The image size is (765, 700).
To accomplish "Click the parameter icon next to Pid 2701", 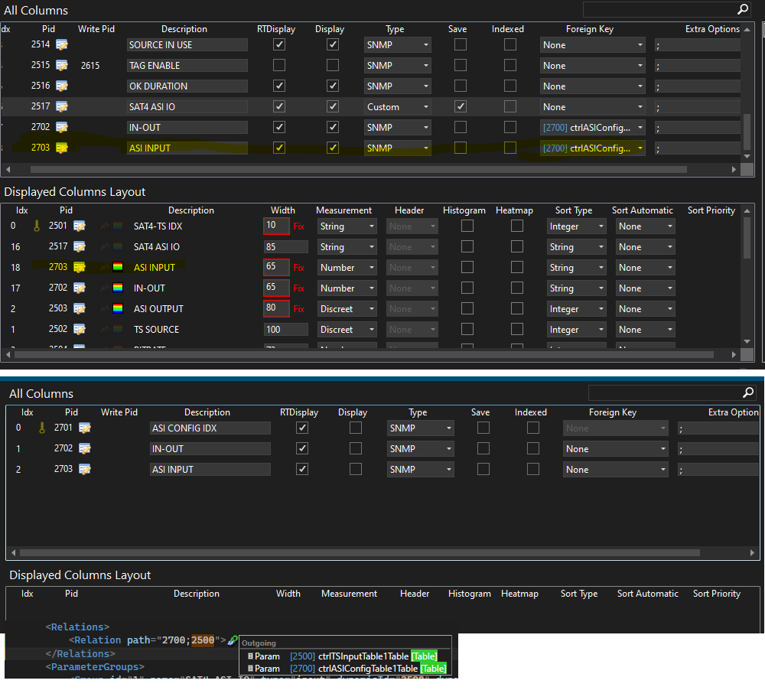I will click(85, 428).
